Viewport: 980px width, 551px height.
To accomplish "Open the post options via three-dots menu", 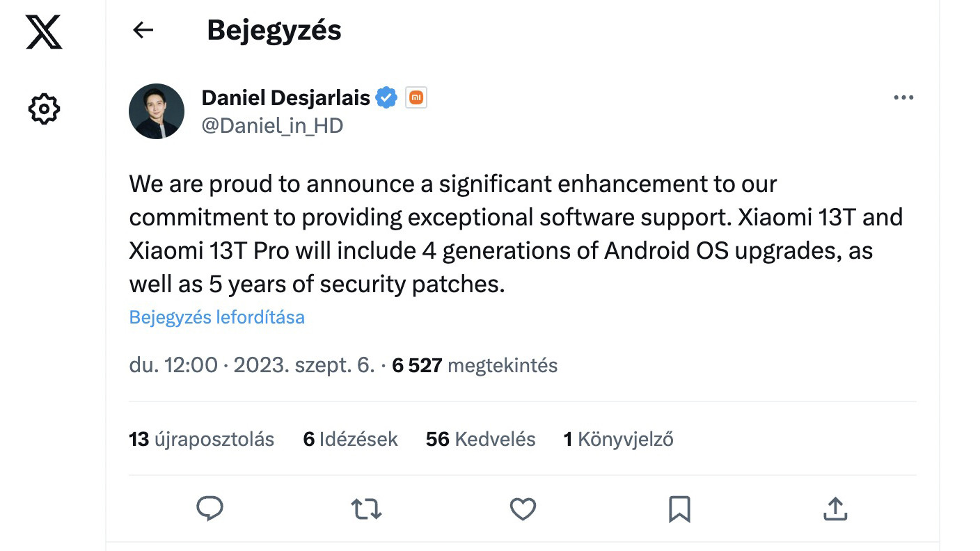I will tap(903, 97).
